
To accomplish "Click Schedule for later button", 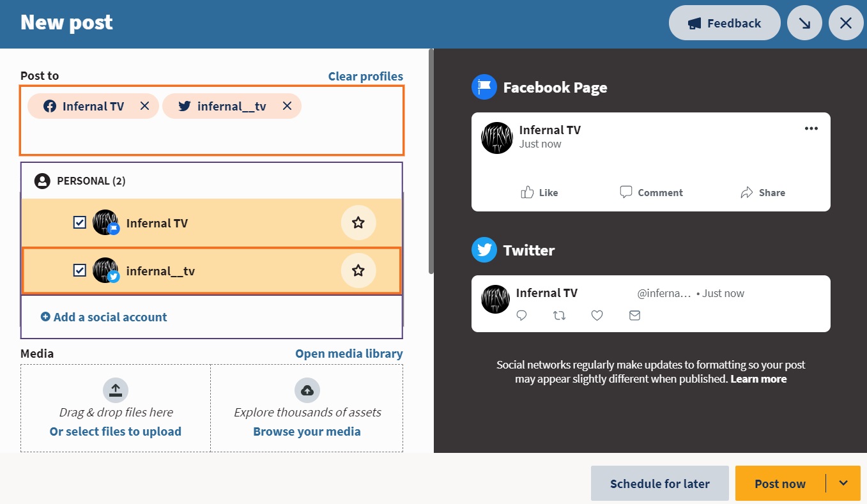I will coord(660,484).
